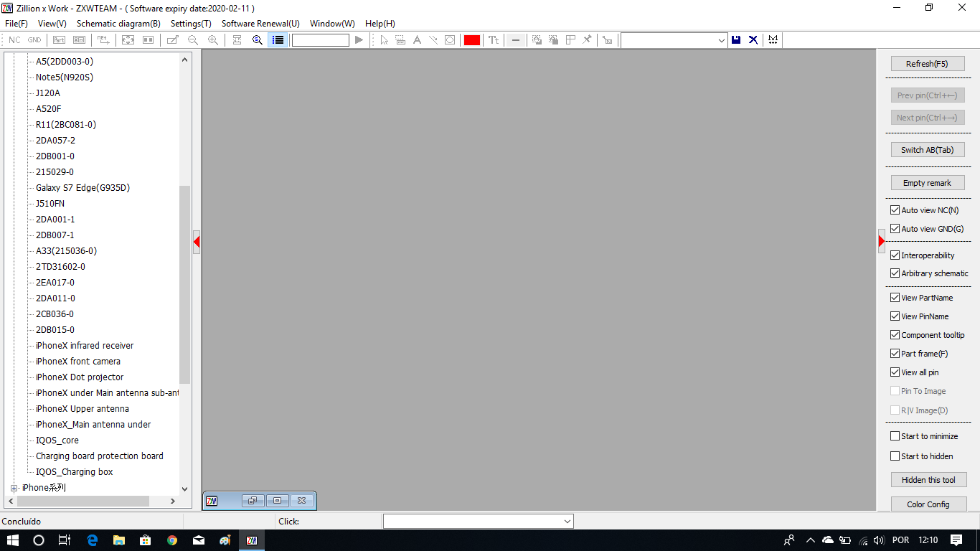Click the zoom in magnifier icon
This screenshot has height=551, width=980.
(213, 40)
